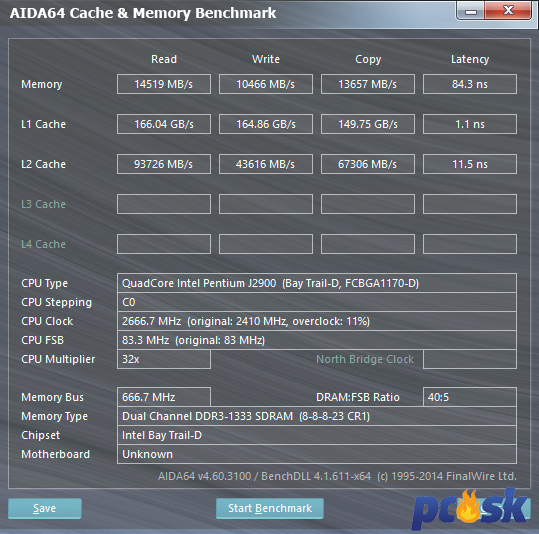Click the CPU Type label
The image size is (539, 534).
pyautogui.click(x=44, y=283)
